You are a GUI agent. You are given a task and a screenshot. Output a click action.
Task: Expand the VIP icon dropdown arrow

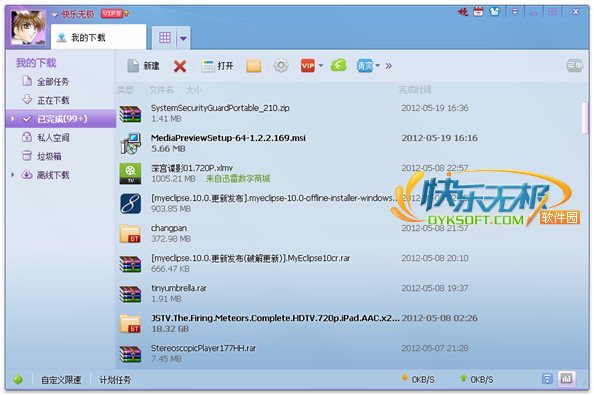[320, 66]
